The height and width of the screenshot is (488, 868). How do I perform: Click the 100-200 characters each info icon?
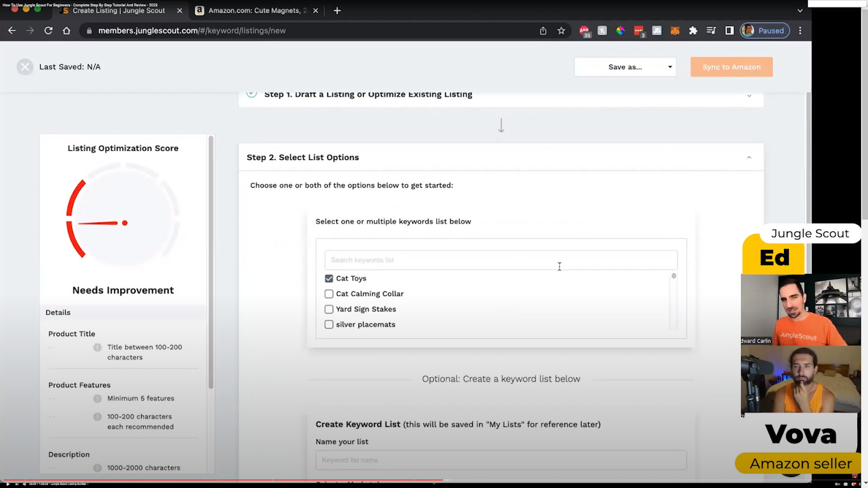(97, 417)
